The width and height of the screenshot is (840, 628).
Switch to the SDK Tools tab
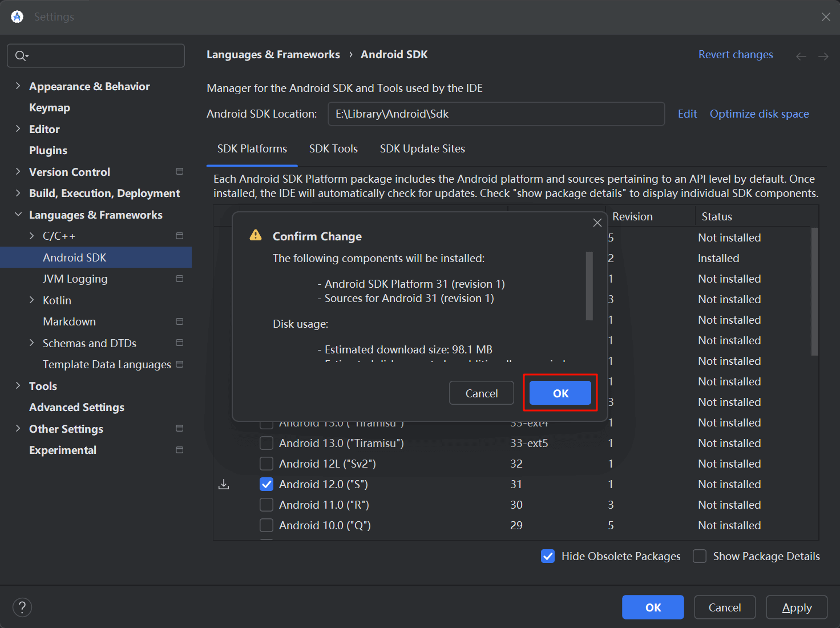click(x=333, y=149)
